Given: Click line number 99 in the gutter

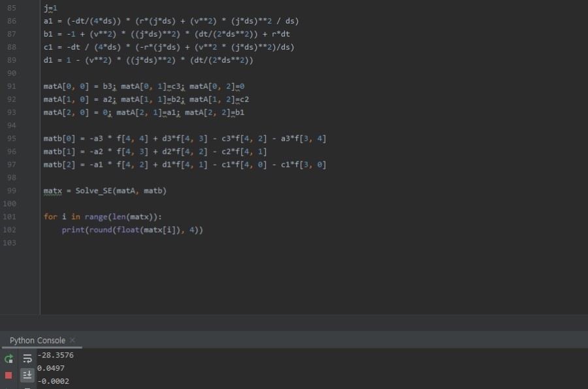Looking at the screenshot, I should point(10,191).
